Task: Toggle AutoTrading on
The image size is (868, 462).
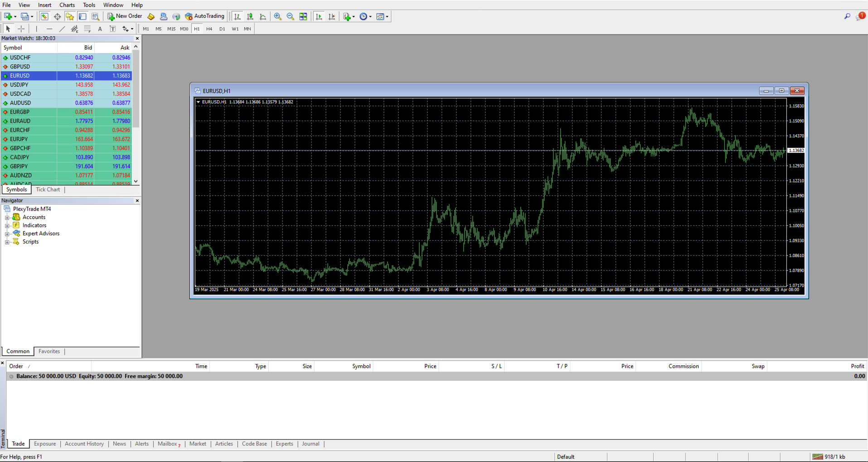Action: pyautogui.click(x=204, y=16)
